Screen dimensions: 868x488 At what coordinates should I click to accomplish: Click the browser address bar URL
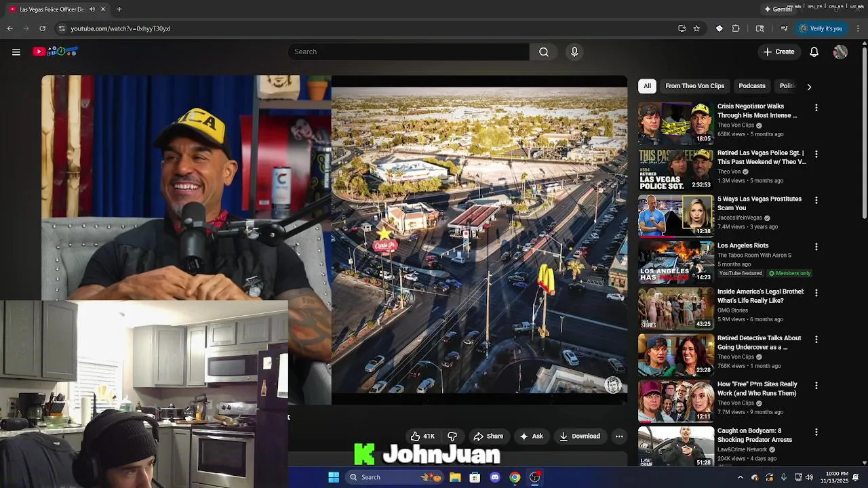pyautogui.click(x=120, y=28)
